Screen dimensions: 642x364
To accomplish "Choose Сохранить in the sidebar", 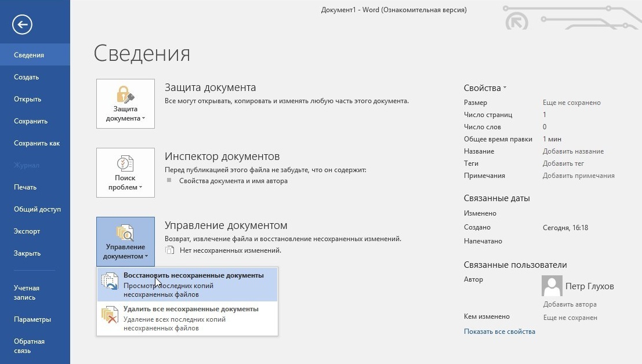I will [35, 121].
